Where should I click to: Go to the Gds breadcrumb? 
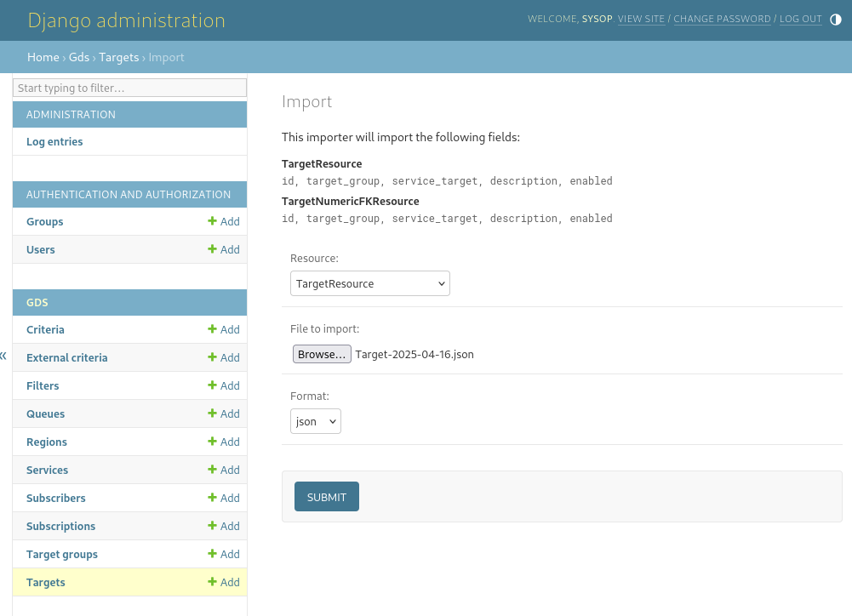tap(79, 57)
